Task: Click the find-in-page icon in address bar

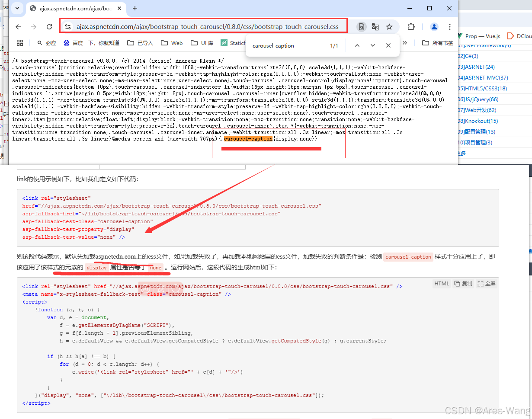Action: coord(361,27)
